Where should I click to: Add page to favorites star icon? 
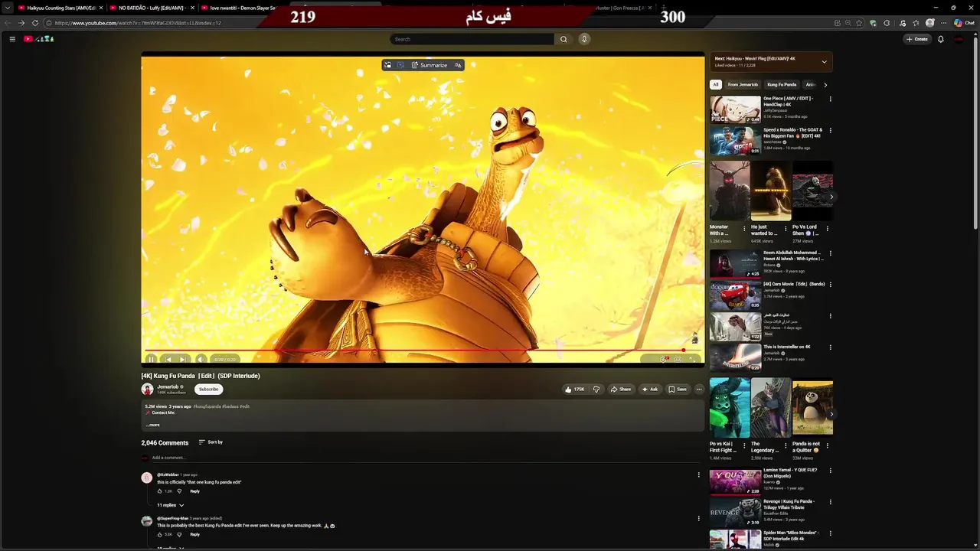860,23
